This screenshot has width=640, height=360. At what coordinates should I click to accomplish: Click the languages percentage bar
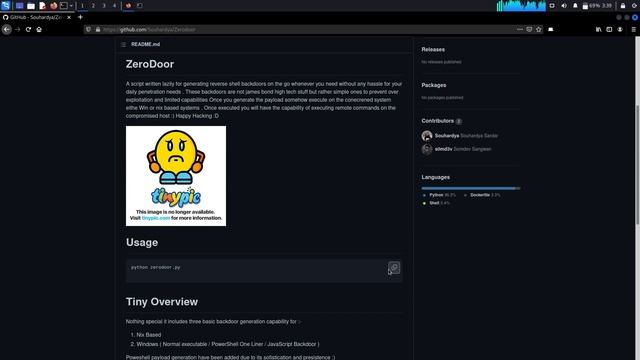[471, 188]
